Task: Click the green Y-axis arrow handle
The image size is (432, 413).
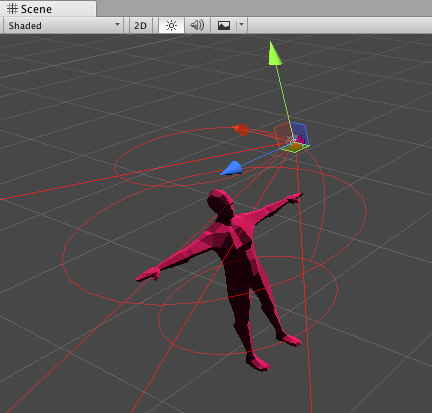Action: tap(275, 53)
